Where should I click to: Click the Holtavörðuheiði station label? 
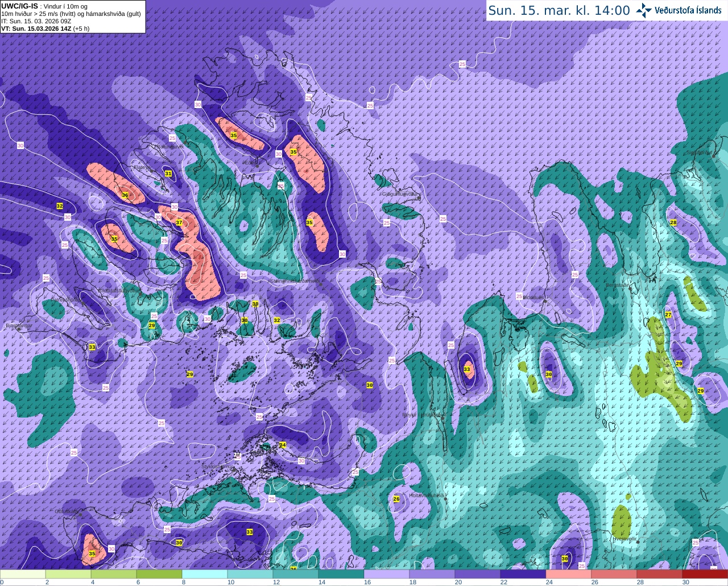pos(427,496)
